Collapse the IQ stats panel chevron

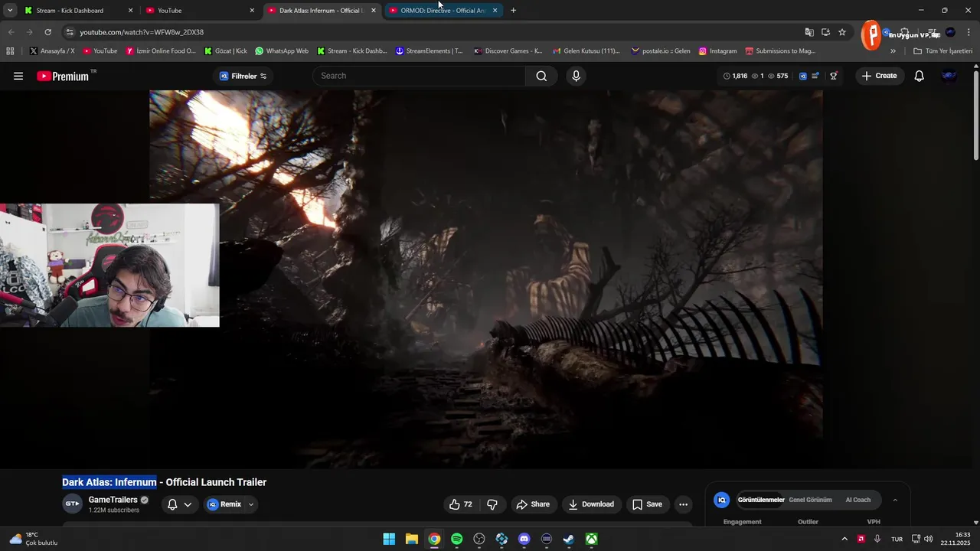895,500
